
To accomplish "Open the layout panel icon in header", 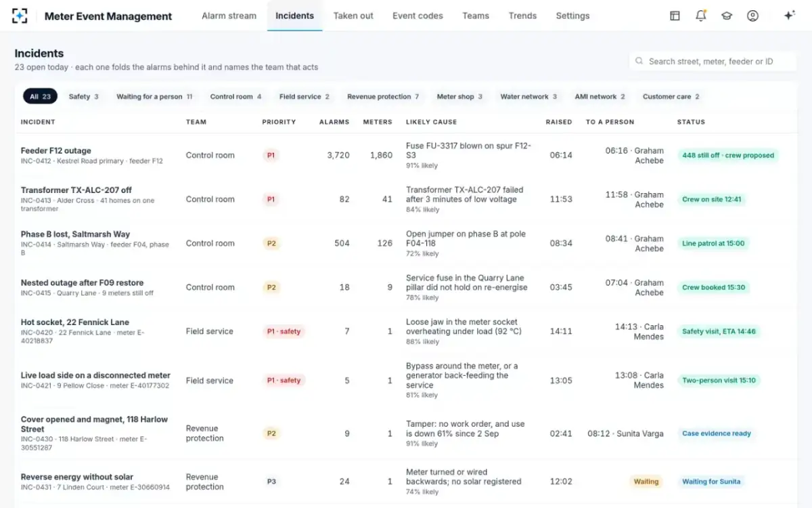I will (x=675, y=16).
